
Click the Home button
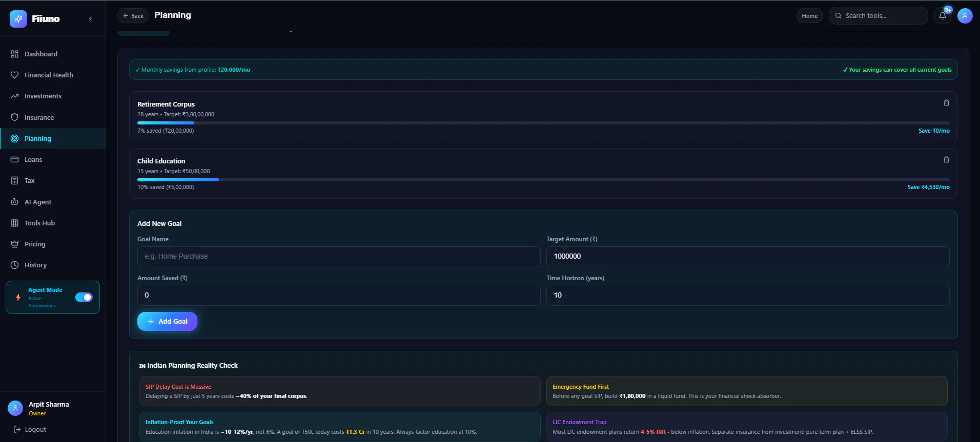point(810,16)
